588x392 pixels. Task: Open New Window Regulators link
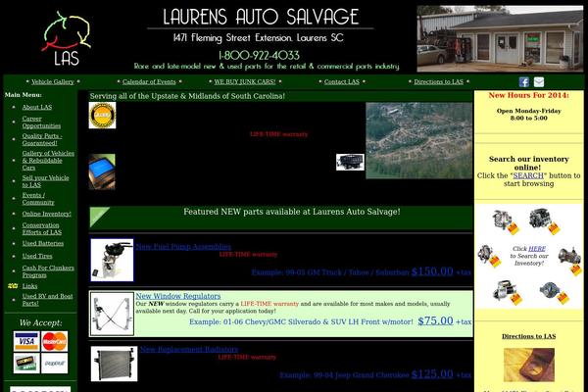(x=178, y=296)
